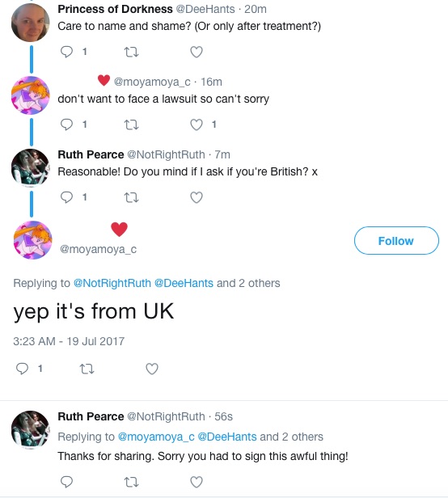Viewport: 448px width, 498px height.
Task: Like Ruth Pearce's 'Reasonable!' tweet
Action: [x=197, y=197]
